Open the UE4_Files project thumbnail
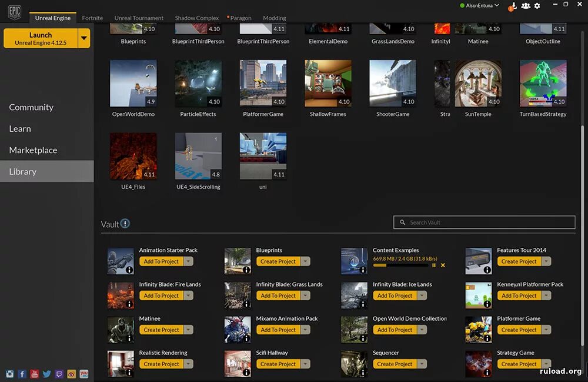Image resolution: width=588 pixels, height=382 pixels. [x=133, y=156]
